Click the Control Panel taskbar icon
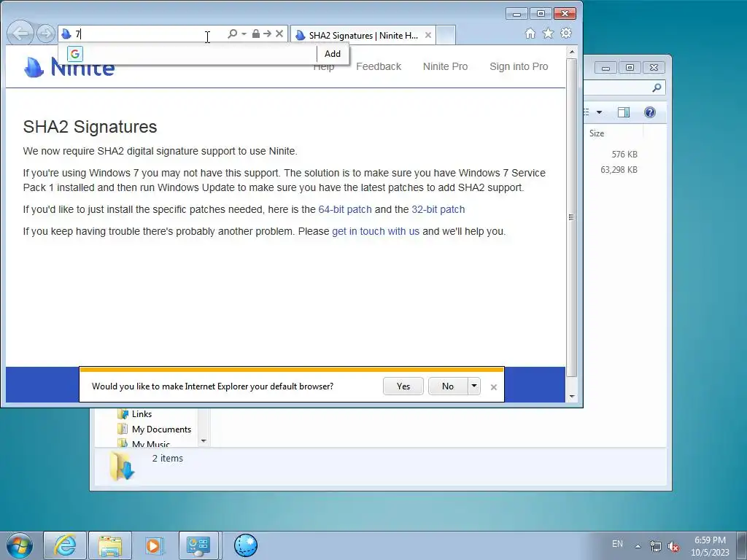This screenshot has height=560, width=747. pos(198,545)
